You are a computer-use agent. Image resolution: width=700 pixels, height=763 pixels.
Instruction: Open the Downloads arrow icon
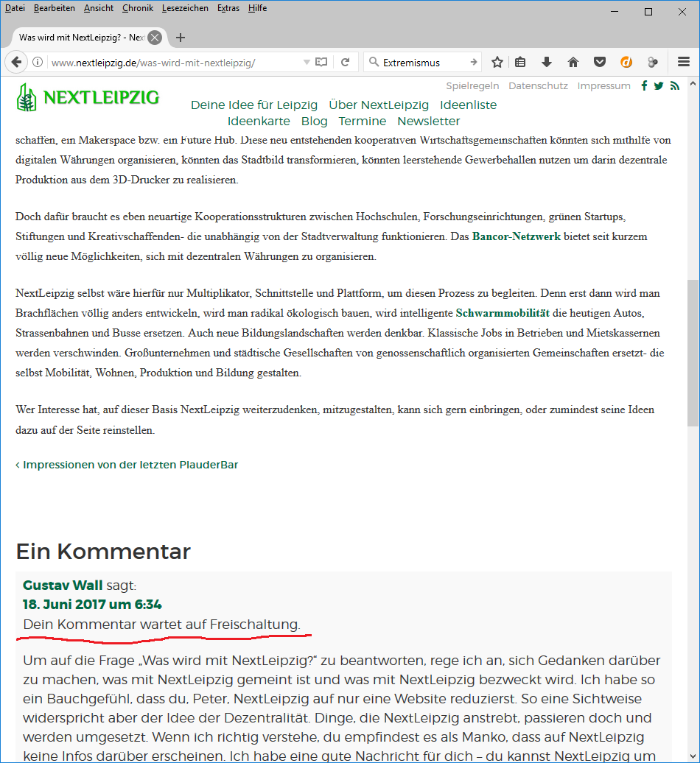(x=547, y=63)
